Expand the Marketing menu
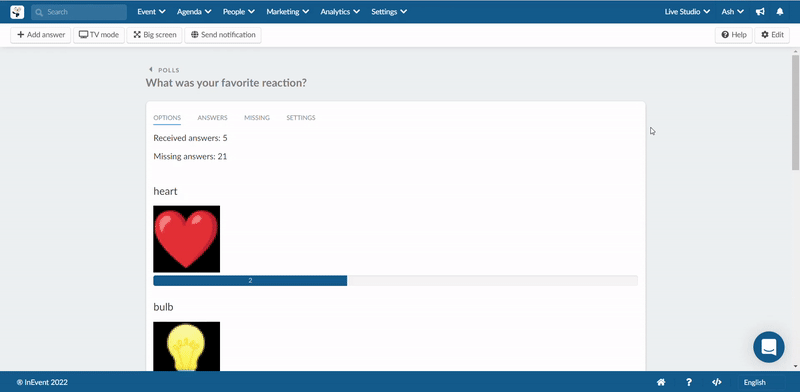The image size is (800, 392). [287, 12]
